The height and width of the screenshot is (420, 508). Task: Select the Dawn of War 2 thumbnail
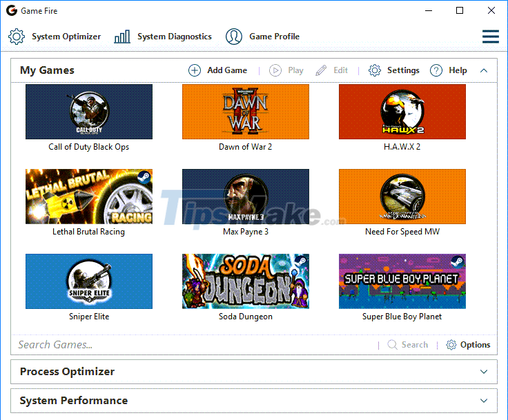pos(246,112)
